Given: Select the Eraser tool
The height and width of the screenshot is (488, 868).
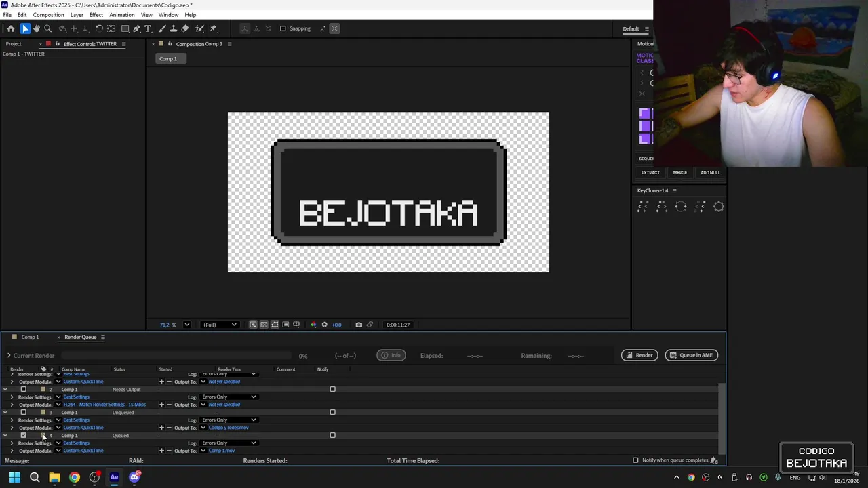Looking at the screenshot, I should coord(185,28).
